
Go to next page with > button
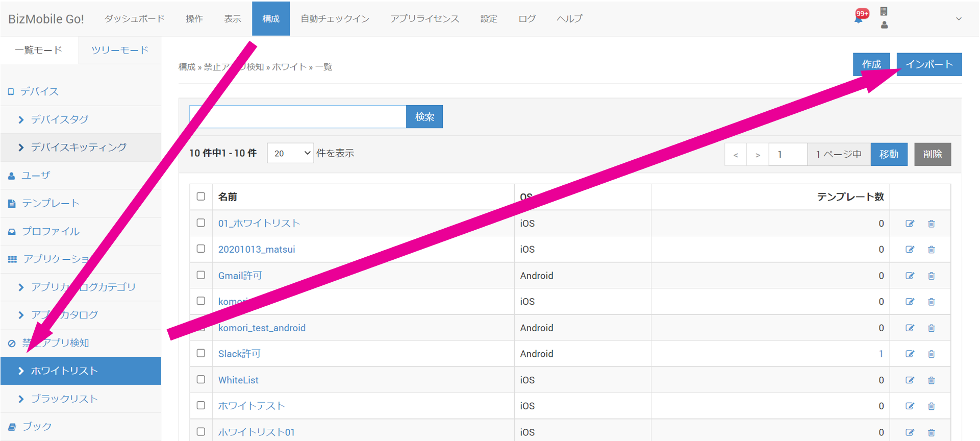[758, 155]
